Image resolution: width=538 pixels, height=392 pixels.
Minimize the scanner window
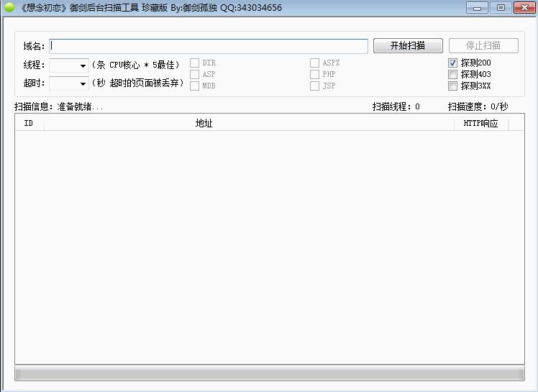point(477,7)
